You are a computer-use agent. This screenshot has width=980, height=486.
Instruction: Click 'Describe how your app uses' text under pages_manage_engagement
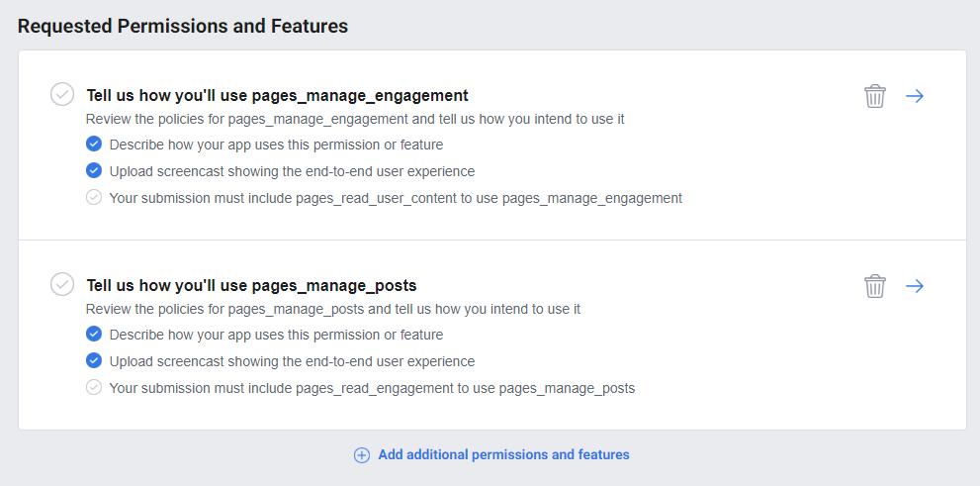tap(276, 145)
